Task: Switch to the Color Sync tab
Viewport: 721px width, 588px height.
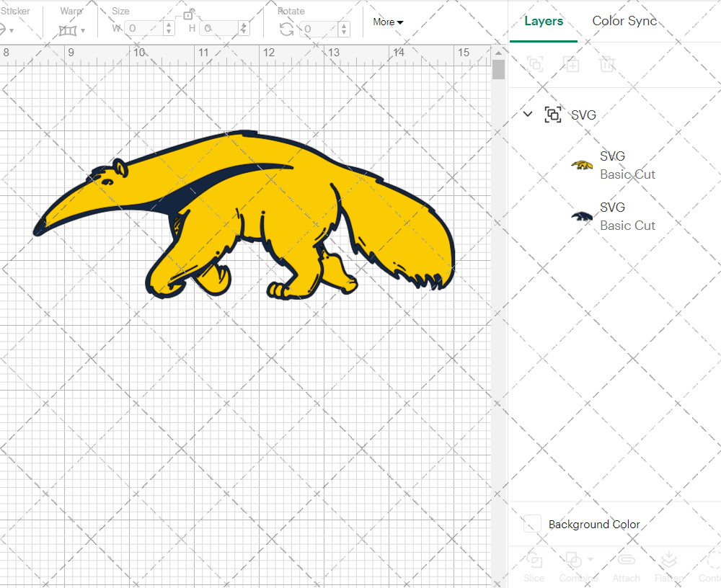Action: point(624,21)
